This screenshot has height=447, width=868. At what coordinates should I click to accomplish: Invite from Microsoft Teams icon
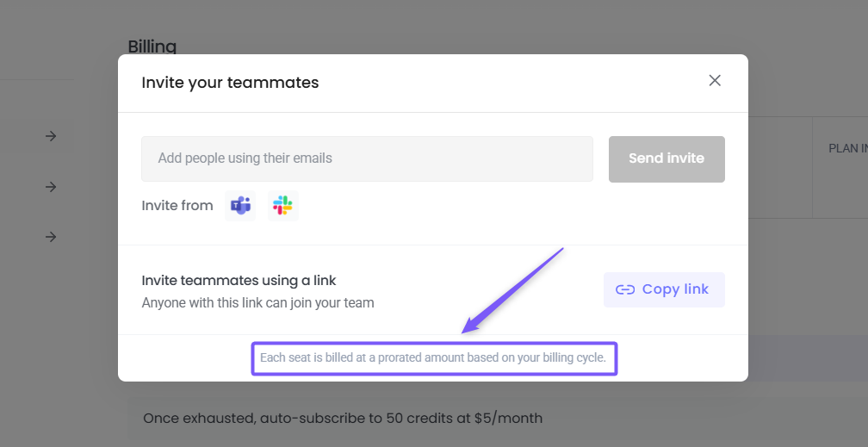(x=240, y=206)
